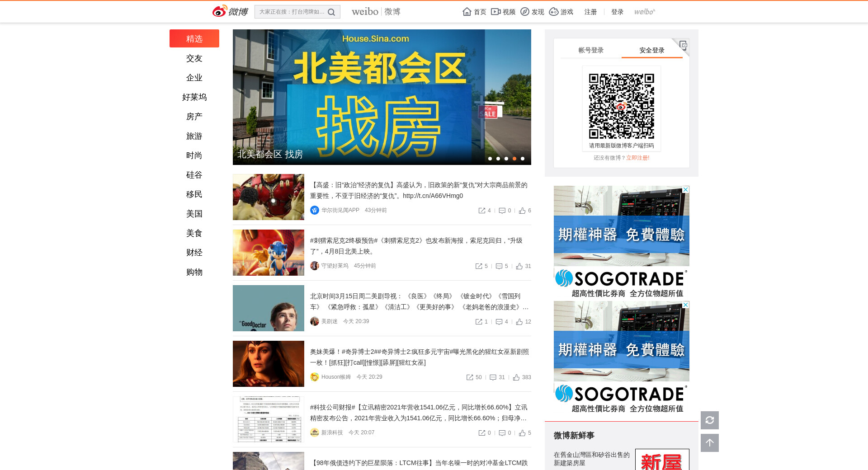
Task: Close the top SOGOTRADE ad
Action: click(685, 189)
